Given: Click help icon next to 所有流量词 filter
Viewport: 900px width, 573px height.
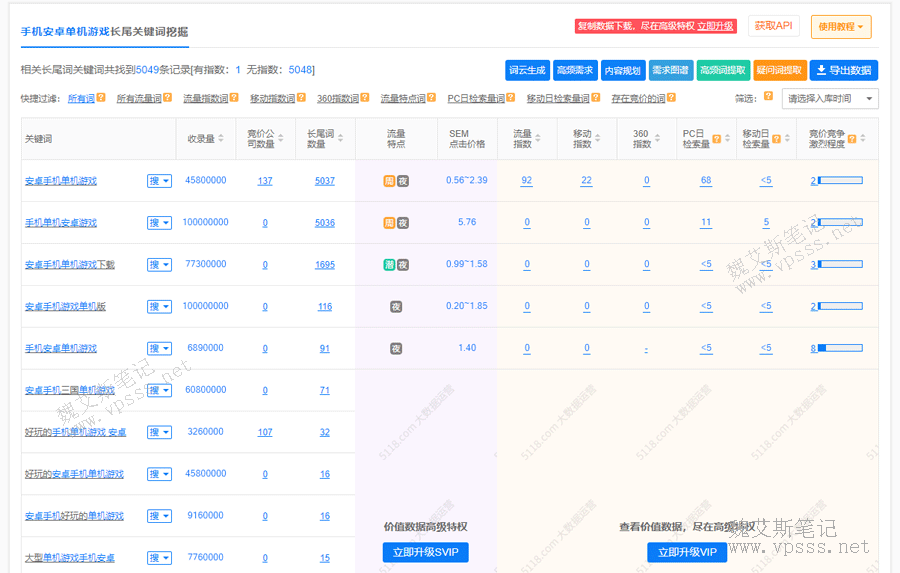Looking at the screenshot, I should click(168, 98).
